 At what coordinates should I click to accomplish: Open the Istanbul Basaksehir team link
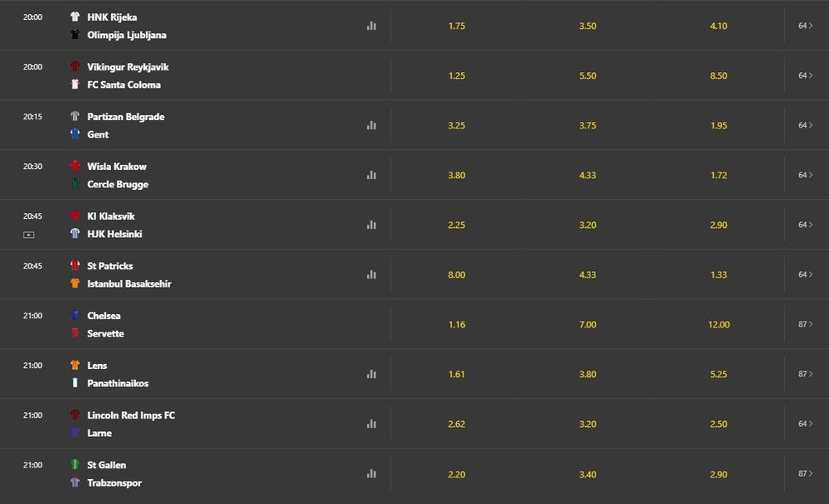click(x=129, y=283)
